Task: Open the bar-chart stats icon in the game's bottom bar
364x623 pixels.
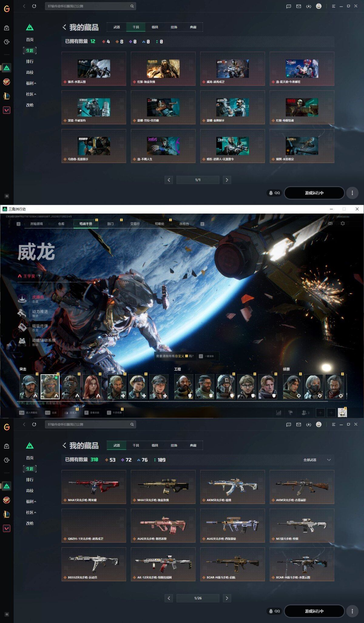Action: click(278, 413)
